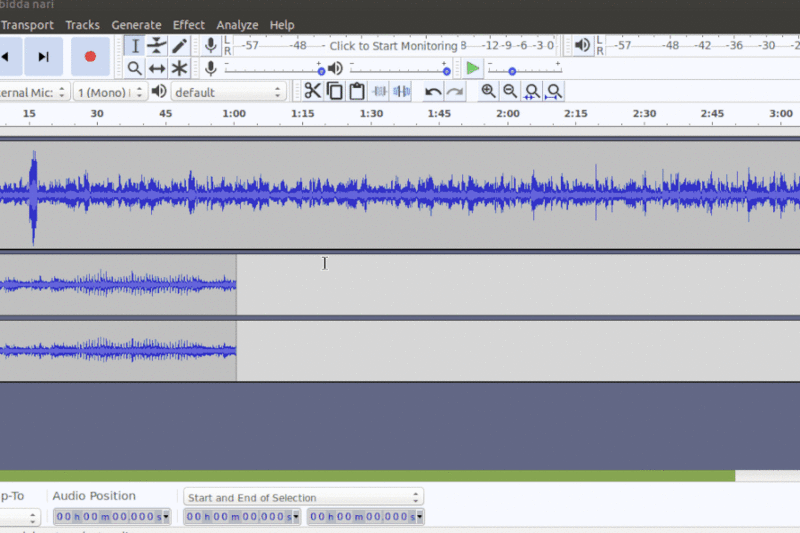Click the bottom short waveform clip
The height and width of the screenshot is (533, 800).
(x=118, y=350)
